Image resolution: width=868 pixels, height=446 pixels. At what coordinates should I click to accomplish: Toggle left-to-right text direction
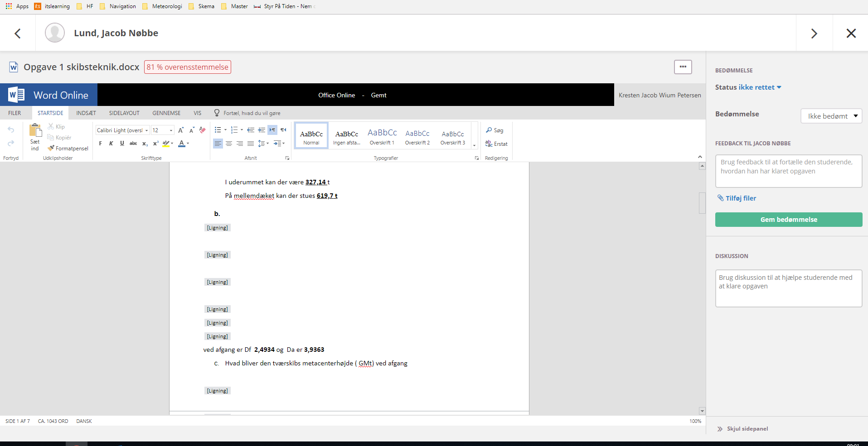pyautogui.click(x=272, y=130)
